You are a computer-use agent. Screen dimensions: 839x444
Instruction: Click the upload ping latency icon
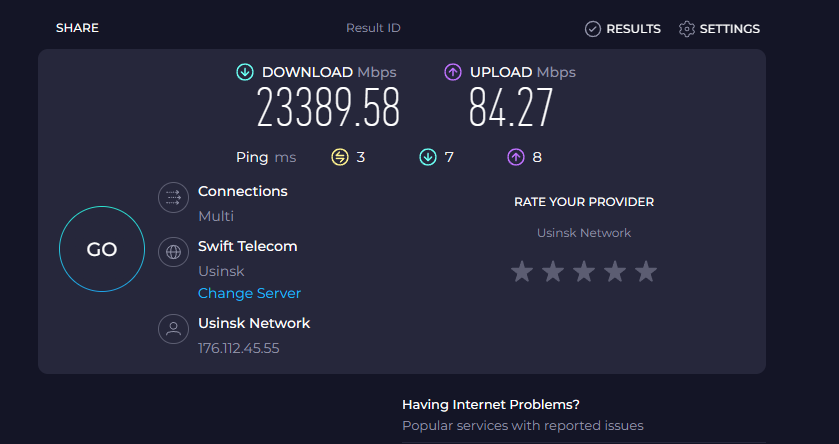pyautogui.click(x=516, y=157)
